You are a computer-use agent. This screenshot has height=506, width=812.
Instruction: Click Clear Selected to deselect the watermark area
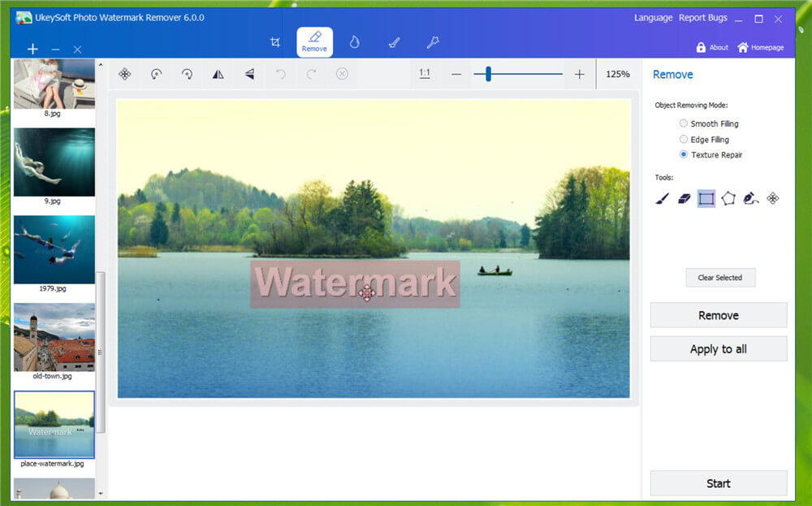pyautogui.click(x=720, y=277)
